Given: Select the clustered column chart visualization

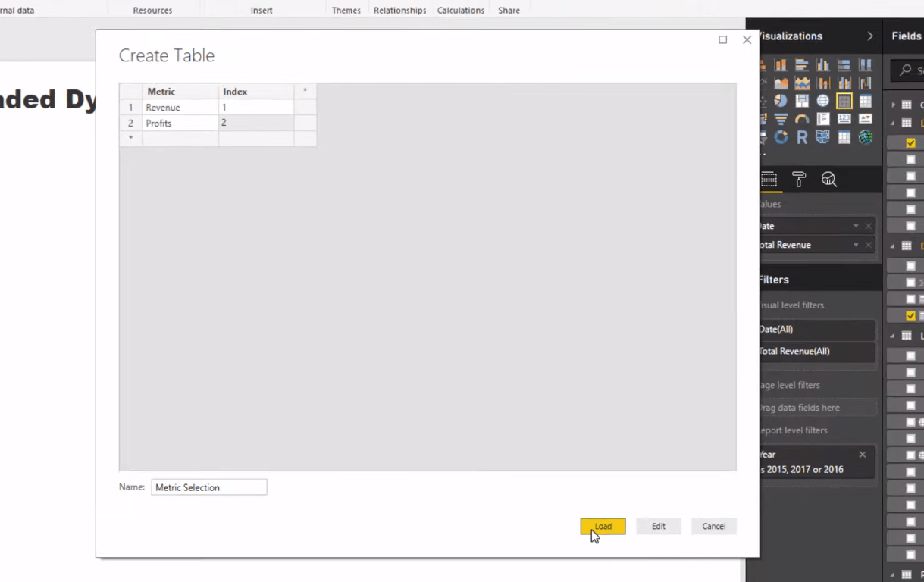Looking at the screenshot, I should pos(823,64).
